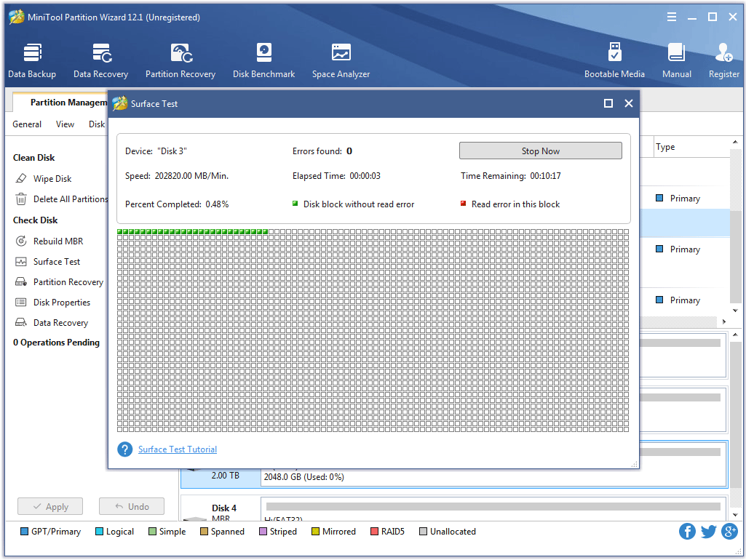
Task: Click the Percent Completed 0.48% value
Action: pos(217,204)
